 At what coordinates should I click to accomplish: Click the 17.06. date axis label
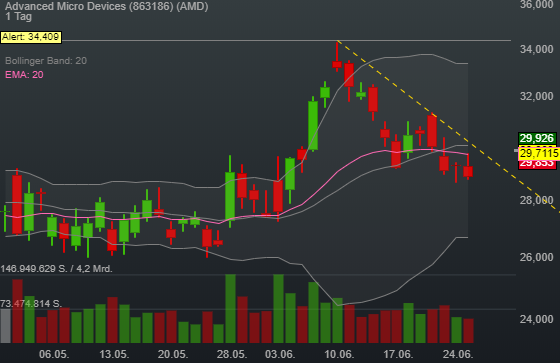click(x=398, y=354)
